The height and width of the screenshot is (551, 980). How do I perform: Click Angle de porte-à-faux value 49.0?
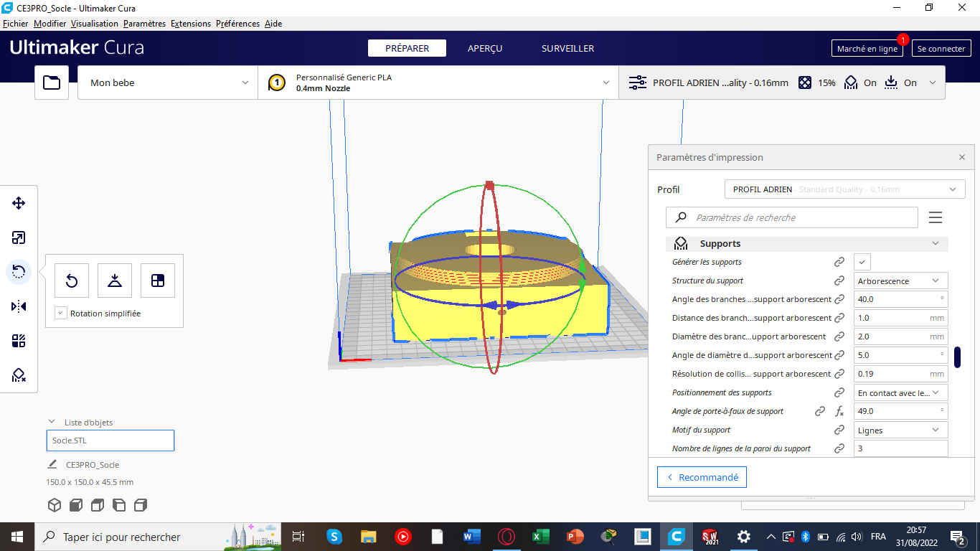point(900,411)
